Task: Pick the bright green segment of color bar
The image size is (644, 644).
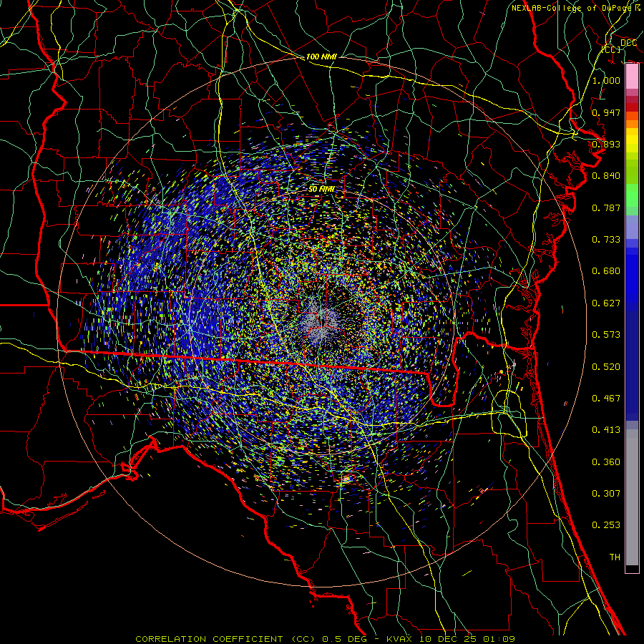Action: (632, 195)
